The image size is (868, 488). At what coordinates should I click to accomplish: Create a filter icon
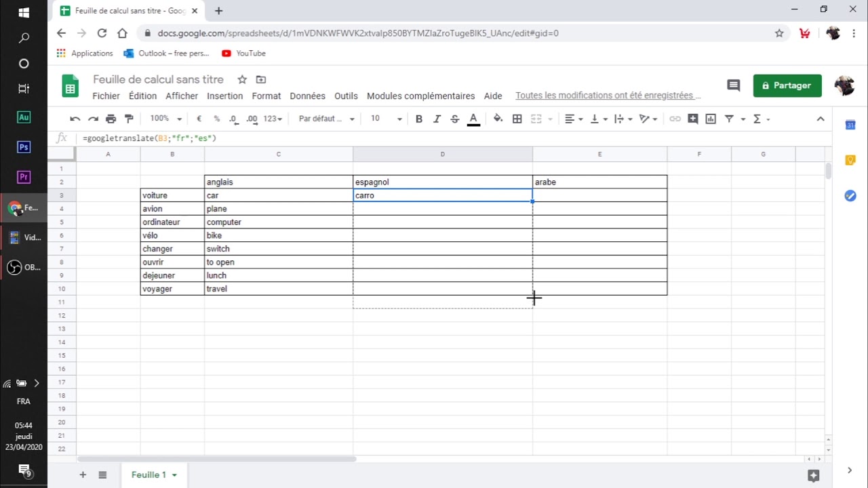coord(729,119)
